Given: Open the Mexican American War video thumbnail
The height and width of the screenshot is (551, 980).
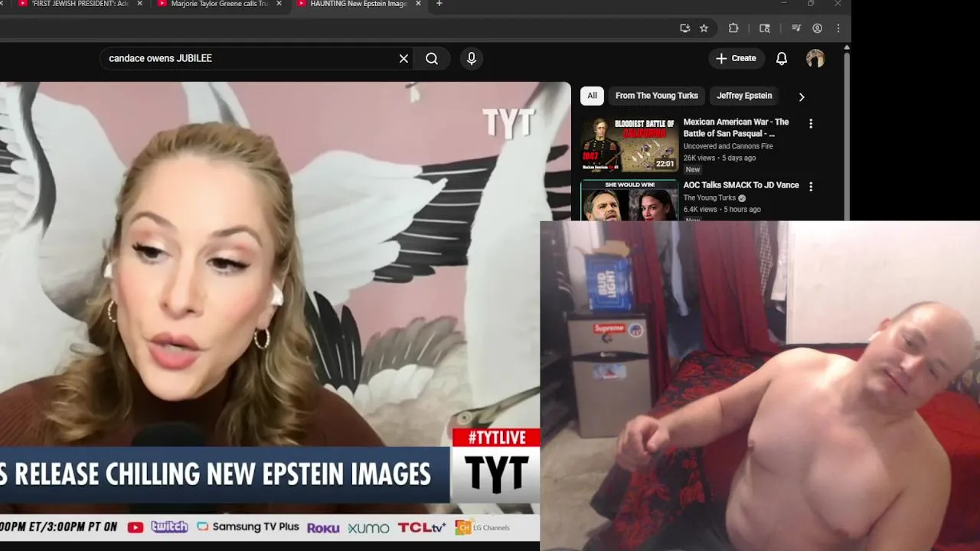Looking at the screenshot, I should [x=629, y=145].
